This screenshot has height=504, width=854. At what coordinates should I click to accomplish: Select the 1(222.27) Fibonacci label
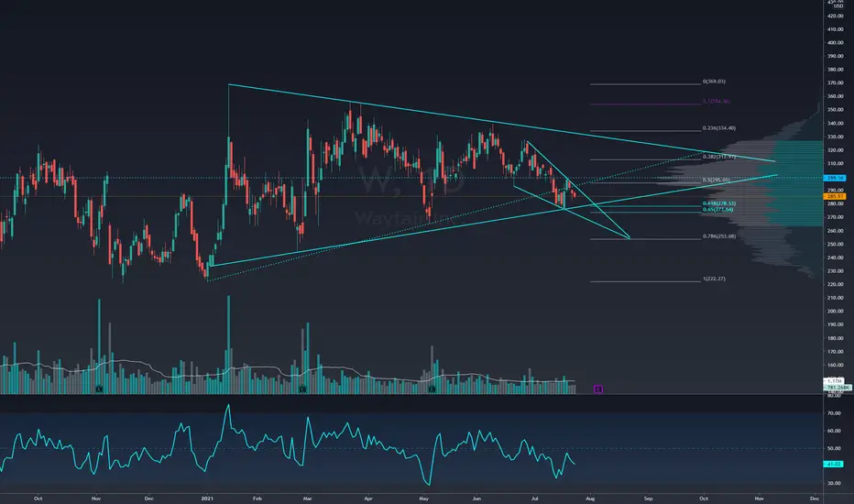pos(714,279)
